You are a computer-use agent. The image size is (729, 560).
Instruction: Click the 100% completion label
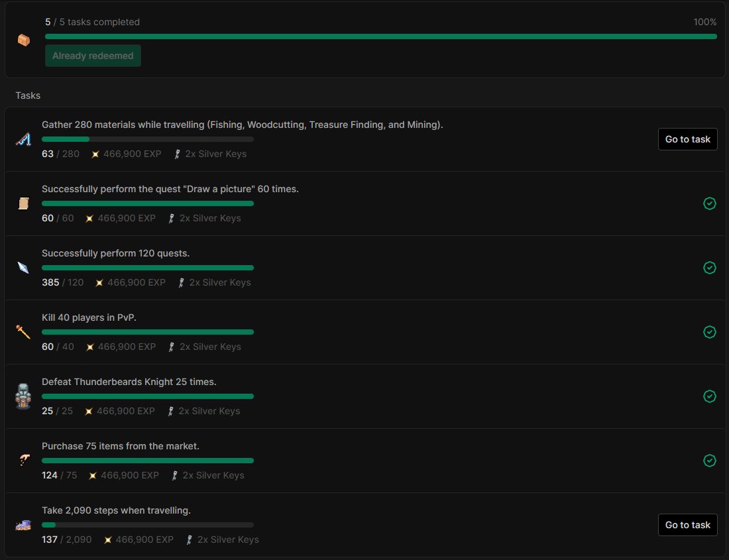[705, 22]
